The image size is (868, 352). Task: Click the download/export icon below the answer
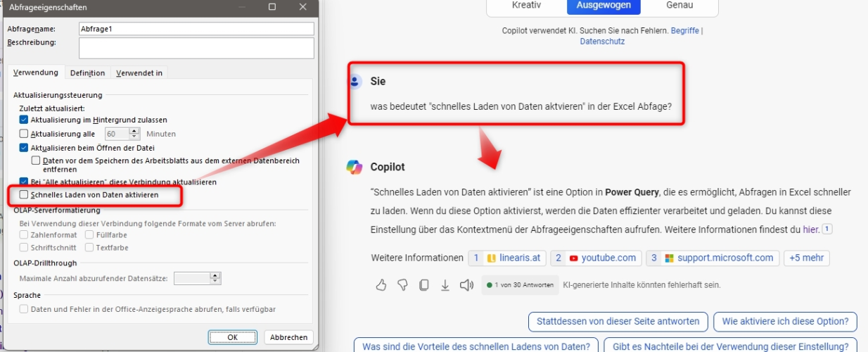pos(445,285)
